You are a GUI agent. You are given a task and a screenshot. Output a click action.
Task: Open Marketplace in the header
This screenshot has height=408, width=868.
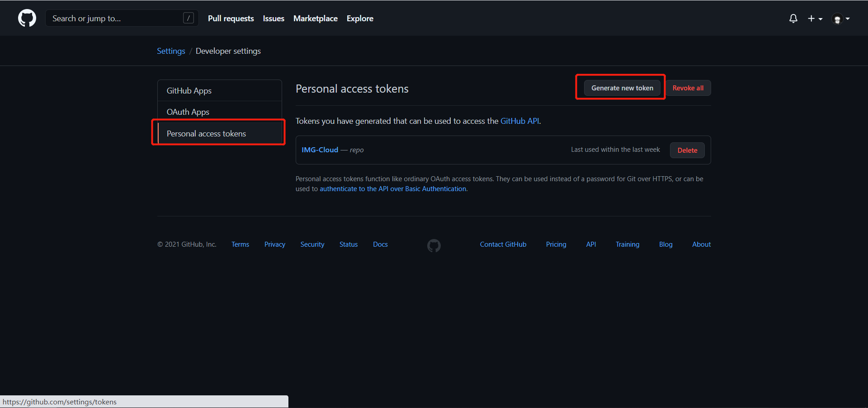pyautogui.click(x=316, y=19)
